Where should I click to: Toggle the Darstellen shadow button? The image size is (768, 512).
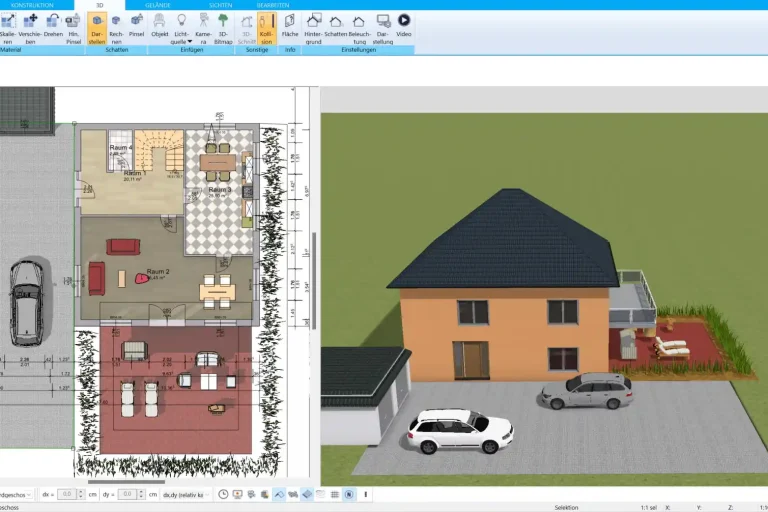click(97, 29)
